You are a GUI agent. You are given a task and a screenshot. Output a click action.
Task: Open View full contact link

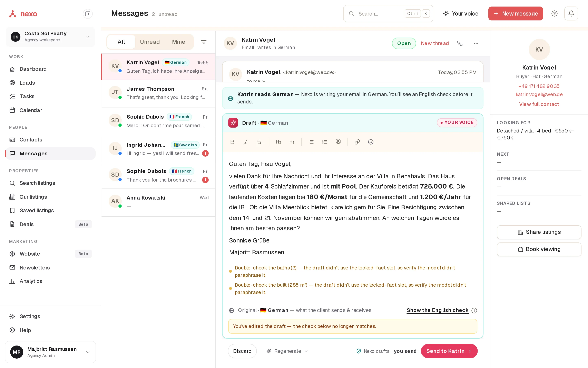539,104
